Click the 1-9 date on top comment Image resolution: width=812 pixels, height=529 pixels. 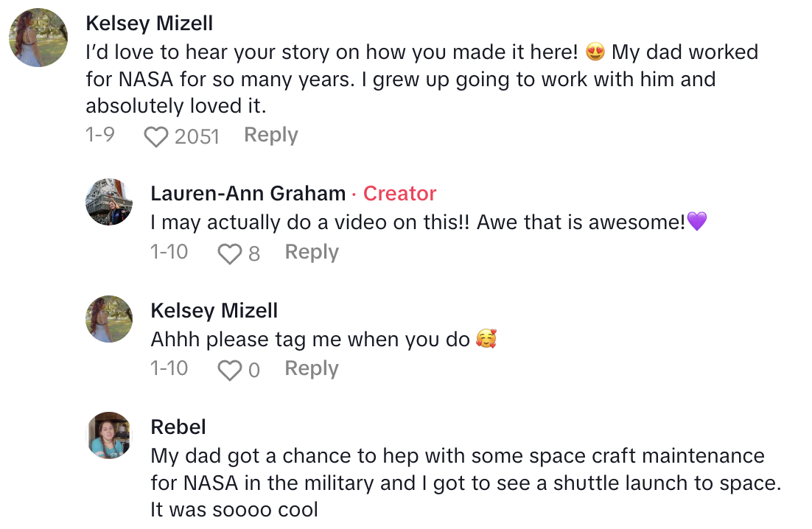click(x=99, y=136)
